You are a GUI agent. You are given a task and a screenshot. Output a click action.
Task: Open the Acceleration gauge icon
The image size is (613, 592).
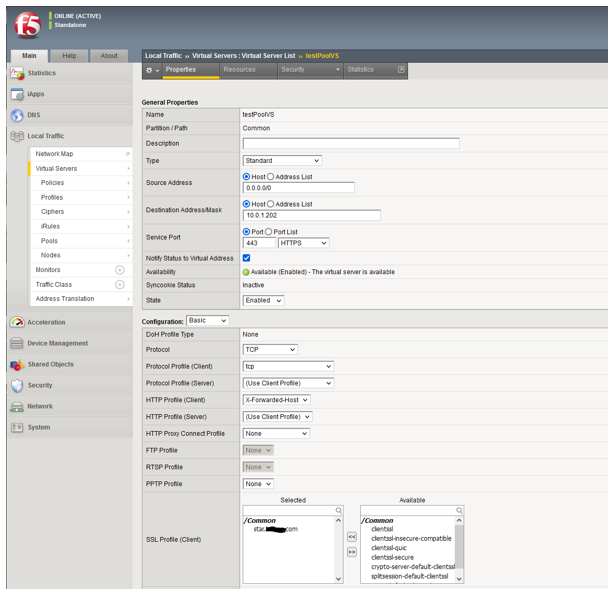click(x=17, y=322)
